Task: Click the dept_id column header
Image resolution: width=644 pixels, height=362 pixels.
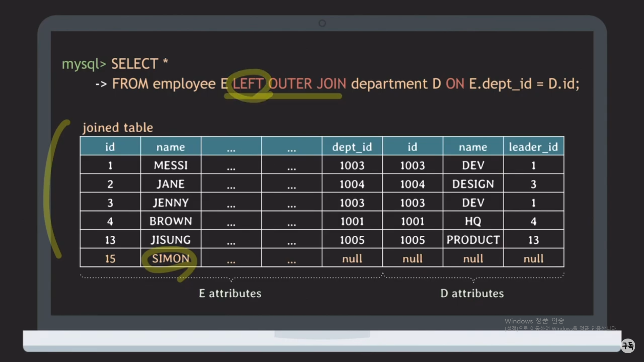Action: (x=352, y=147)
